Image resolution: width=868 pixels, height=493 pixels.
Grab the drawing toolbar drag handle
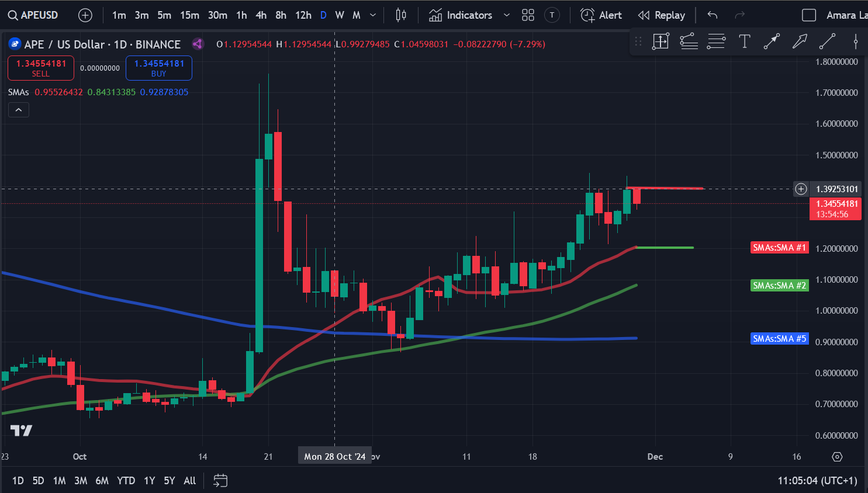pyautogui.click(x=638, y=41)
